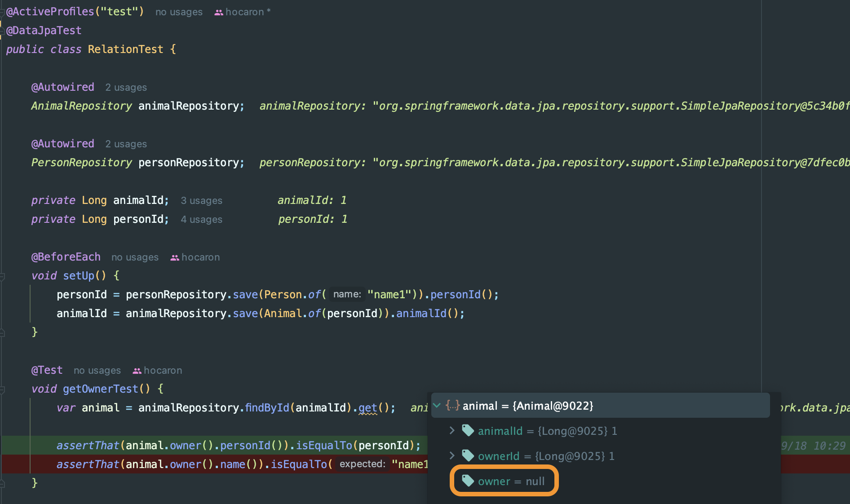This screenshot has height=504, width=850.
Task: Click the setUp method name
Action: (x=79, y=275)
